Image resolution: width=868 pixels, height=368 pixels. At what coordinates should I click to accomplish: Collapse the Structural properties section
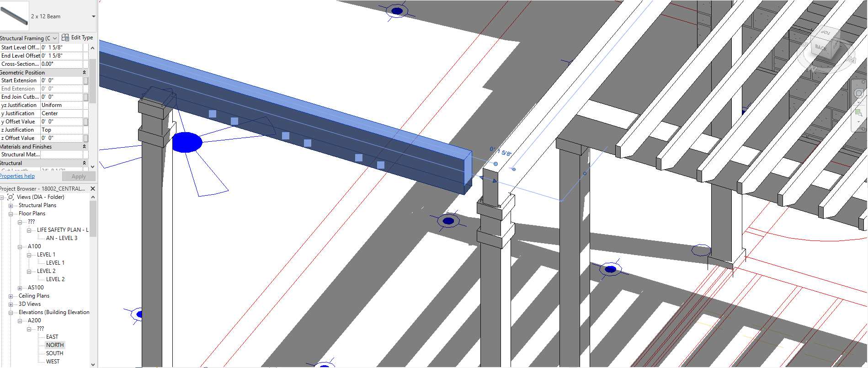84,163
